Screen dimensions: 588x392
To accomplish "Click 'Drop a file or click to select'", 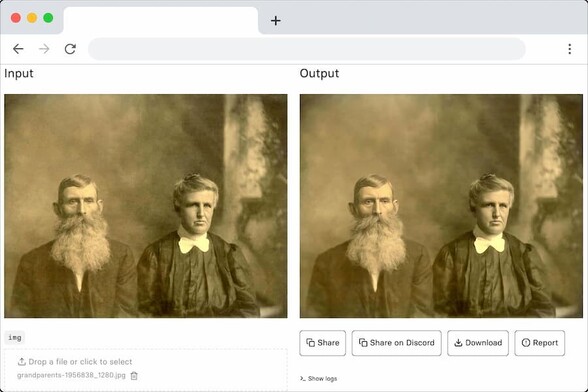I will pos(80,362).
